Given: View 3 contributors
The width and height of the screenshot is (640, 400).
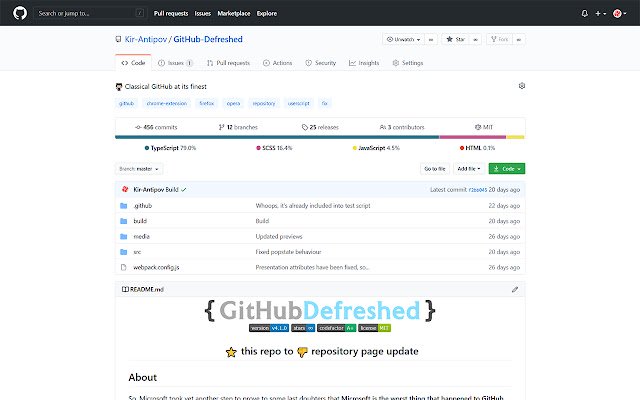Looking at the screenshot, I should [x=402, y=127].
